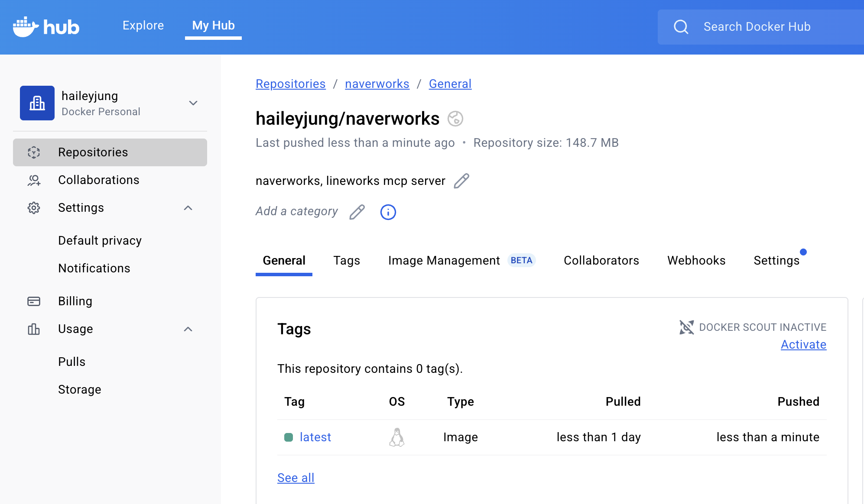Screen dimensions: 864x504
Task: Collapse the Usage section chevron
Action: (188, 329)
